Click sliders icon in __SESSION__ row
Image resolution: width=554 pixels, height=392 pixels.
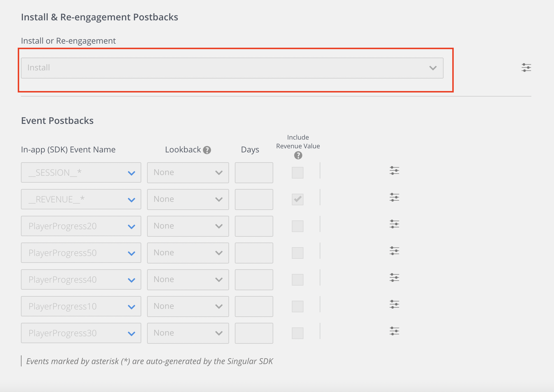pos(394,171)
